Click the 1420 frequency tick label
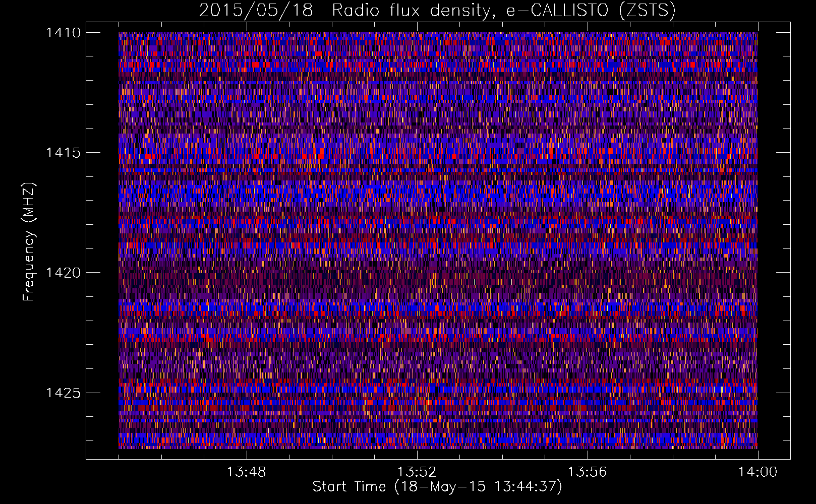 (63, 273)
